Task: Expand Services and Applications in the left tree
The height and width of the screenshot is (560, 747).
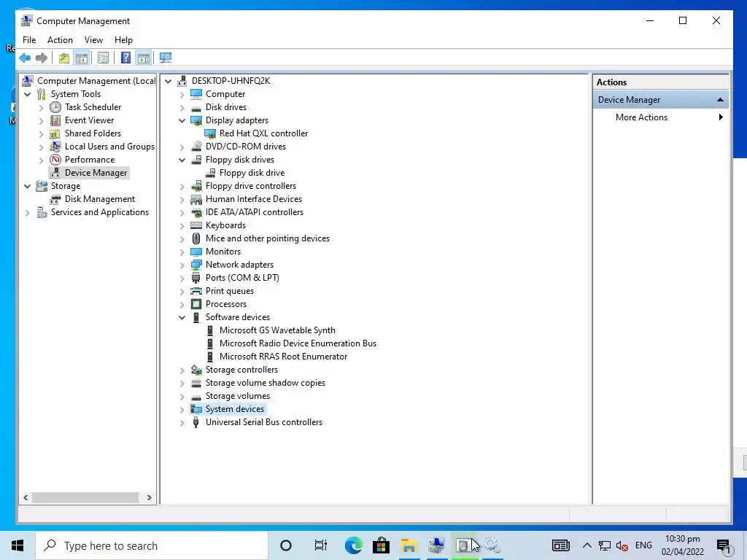Action: point(27,213)
